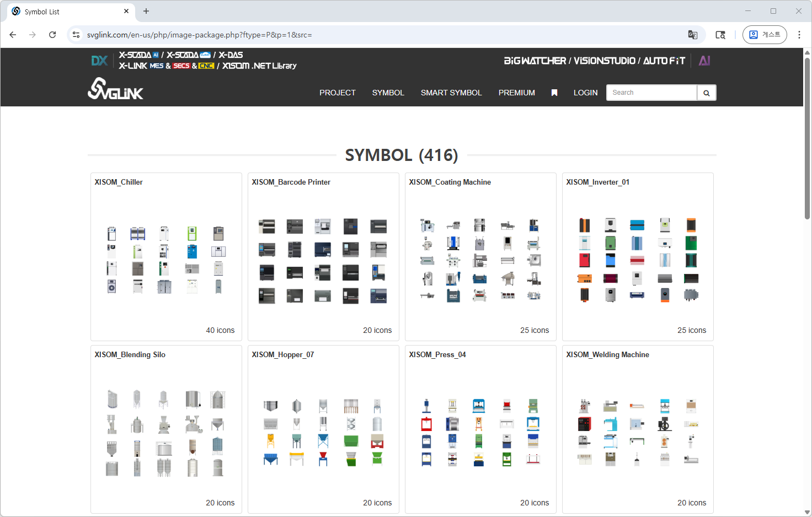Click the X-SCADA AI link in the banner
This screenshot has width=812, height=517.
pyautogui.click(x=139, y=55)
